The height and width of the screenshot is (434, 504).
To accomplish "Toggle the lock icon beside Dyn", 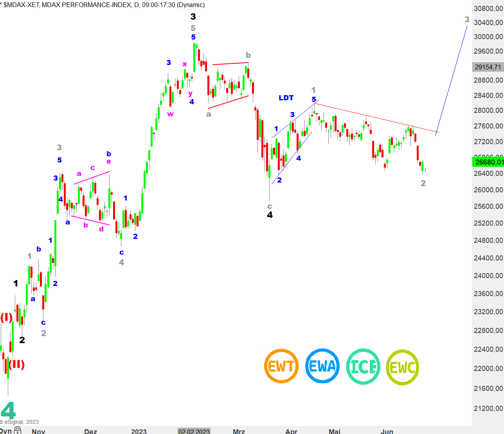I will [x=18, y=430].
